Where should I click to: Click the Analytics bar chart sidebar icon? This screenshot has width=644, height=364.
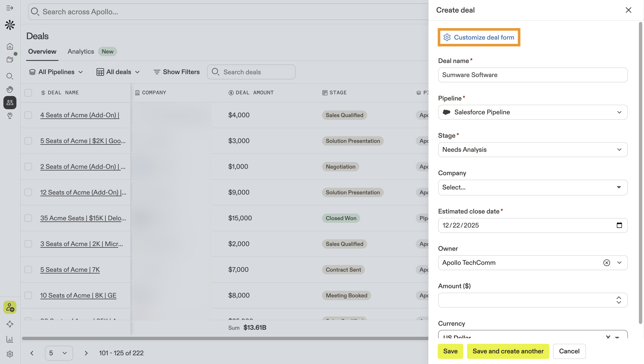pos(10,339)
